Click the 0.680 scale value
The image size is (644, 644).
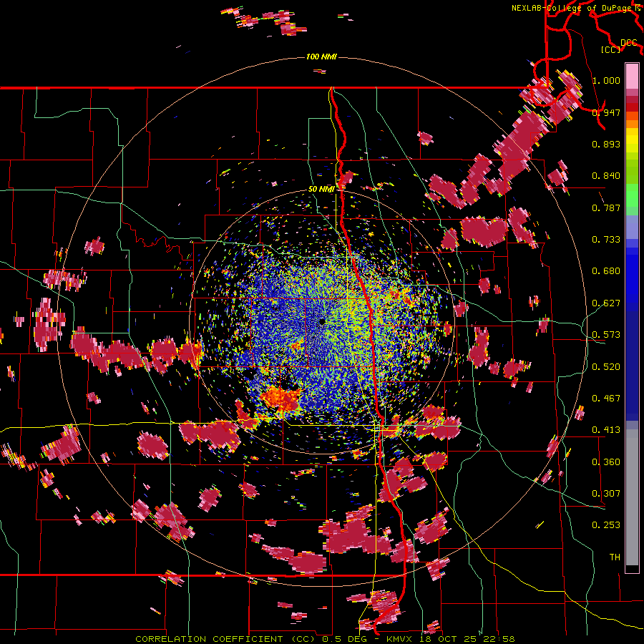(x=606, y=271)
